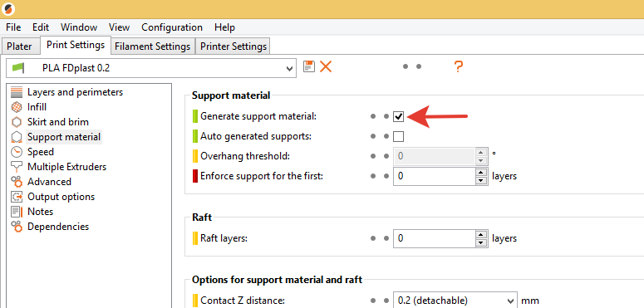
Task: Increase Enforce support layers with up arrow
Action: [x=481, y=172]
